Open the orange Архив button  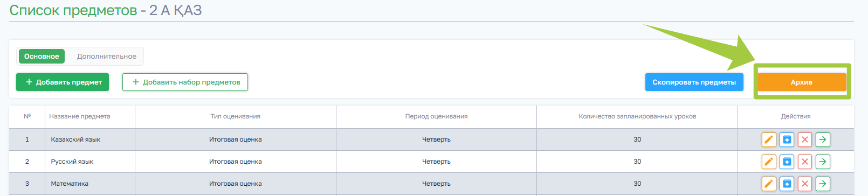(x=802, y=82)
